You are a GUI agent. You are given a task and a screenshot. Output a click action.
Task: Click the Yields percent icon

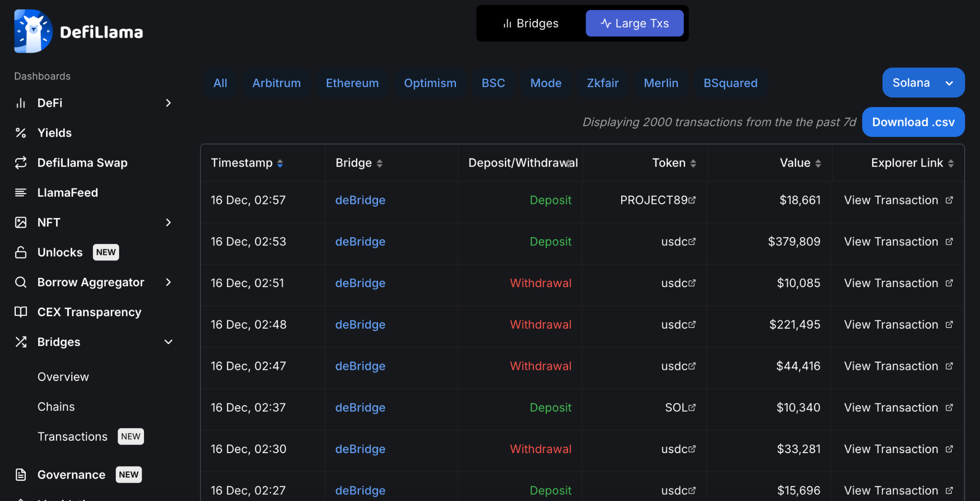coord(21,133)
